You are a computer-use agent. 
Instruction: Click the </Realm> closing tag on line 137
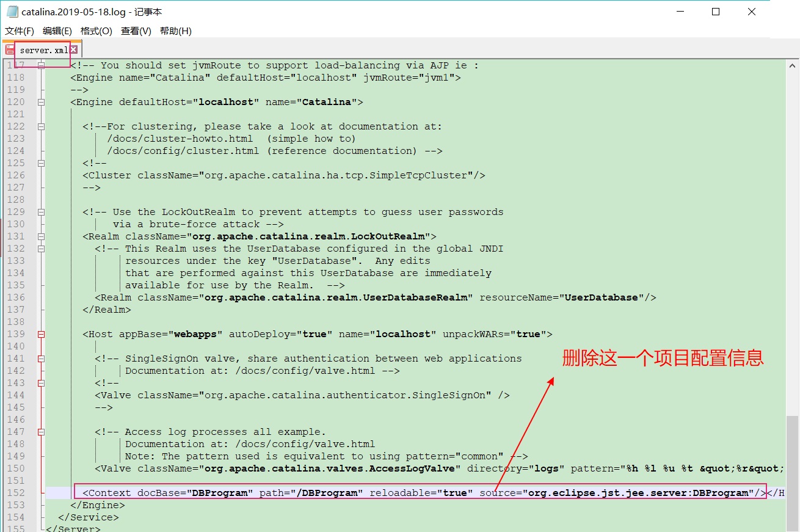[107, 310]
